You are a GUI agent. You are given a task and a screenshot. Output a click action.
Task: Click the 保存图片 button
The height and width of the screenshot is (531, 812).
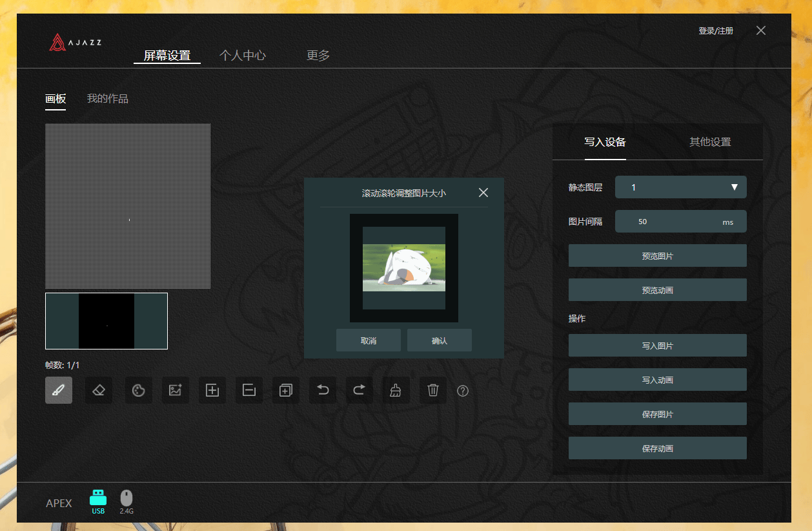click(x=658, y=414)
